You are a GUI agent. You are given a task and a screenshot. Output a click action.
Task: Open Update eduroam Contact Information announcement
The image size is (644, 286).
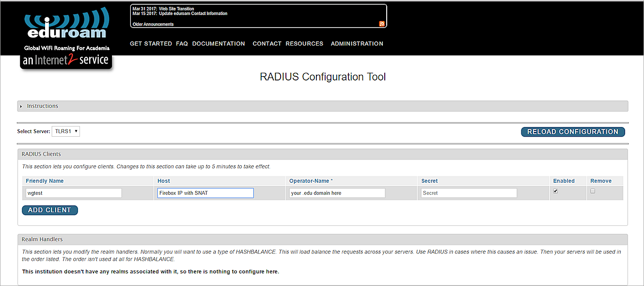tap(193, 14)
